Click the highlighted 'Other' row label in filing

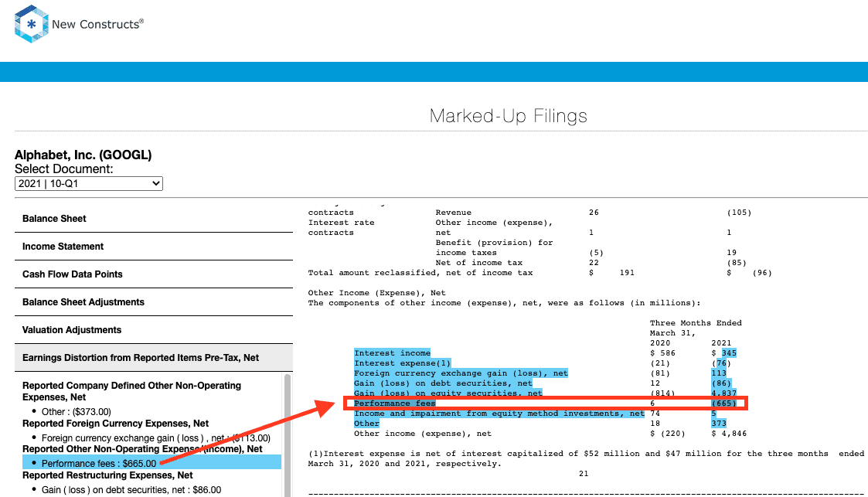(367, 424)
